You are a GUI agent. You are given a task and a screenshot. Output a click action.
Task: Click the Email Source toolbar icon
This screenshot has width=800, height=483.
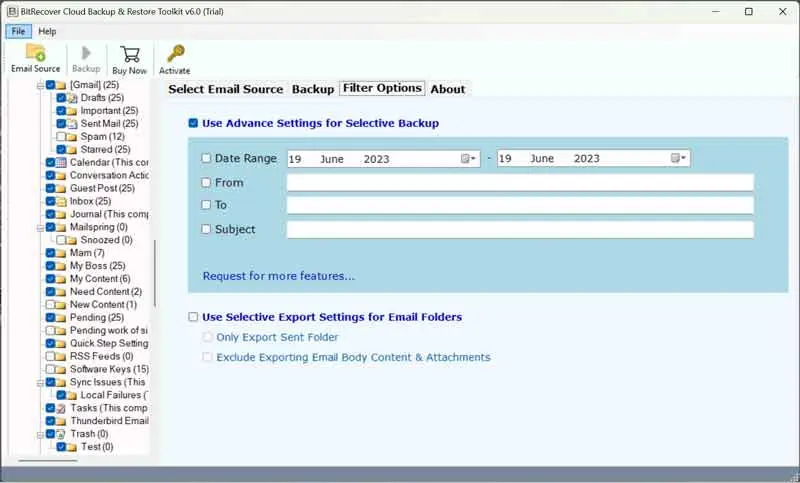(35, 54)
